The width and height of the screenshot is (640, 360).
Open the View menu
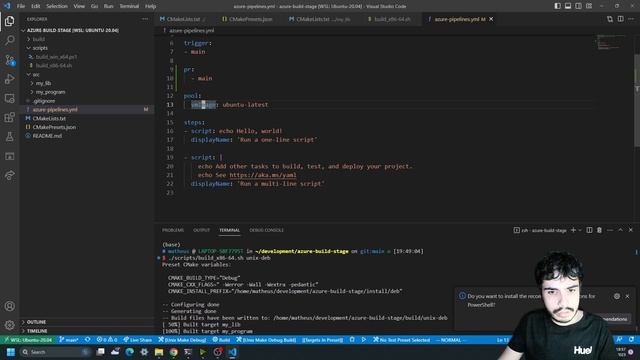coord(79,6)
